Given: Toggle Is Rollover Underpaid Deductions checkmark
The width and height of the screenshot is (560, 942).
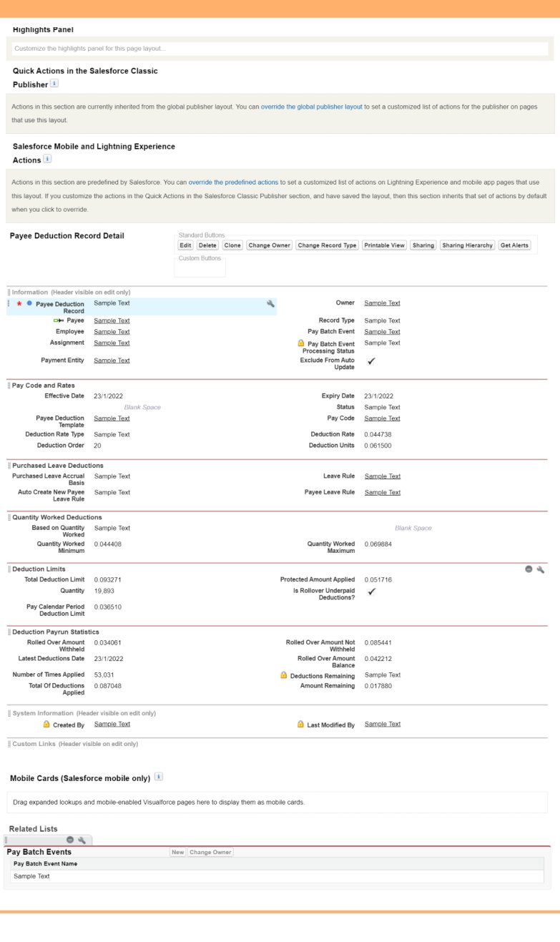Looking at the screenshot, I should [370, 592].
